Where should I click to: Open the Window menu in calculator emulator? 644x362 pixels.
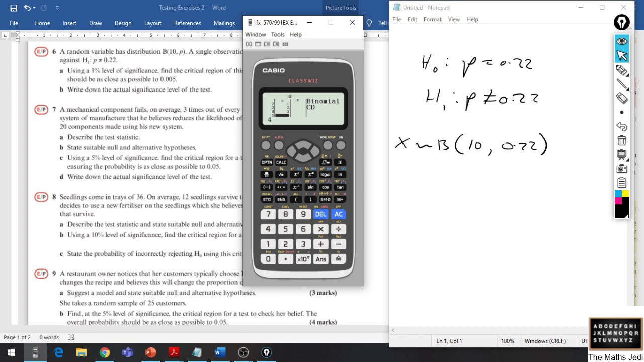[255, 35]
